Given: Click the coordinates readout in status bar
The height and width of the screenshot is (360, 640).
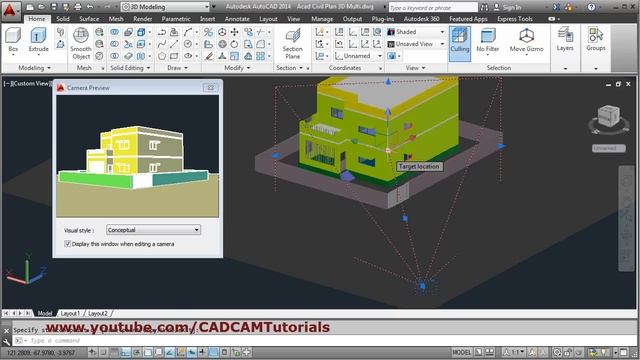Looking at the screenshot, I should 41,352.
